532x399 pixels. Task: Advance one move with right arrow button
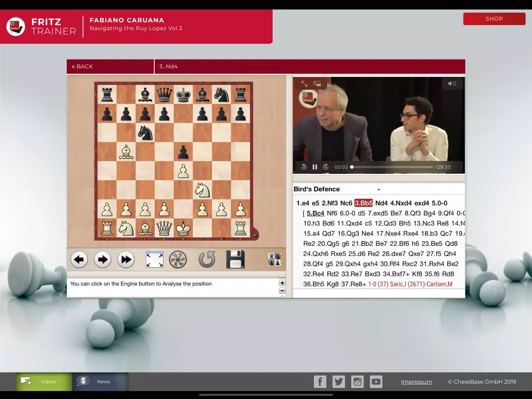(103, 260)
